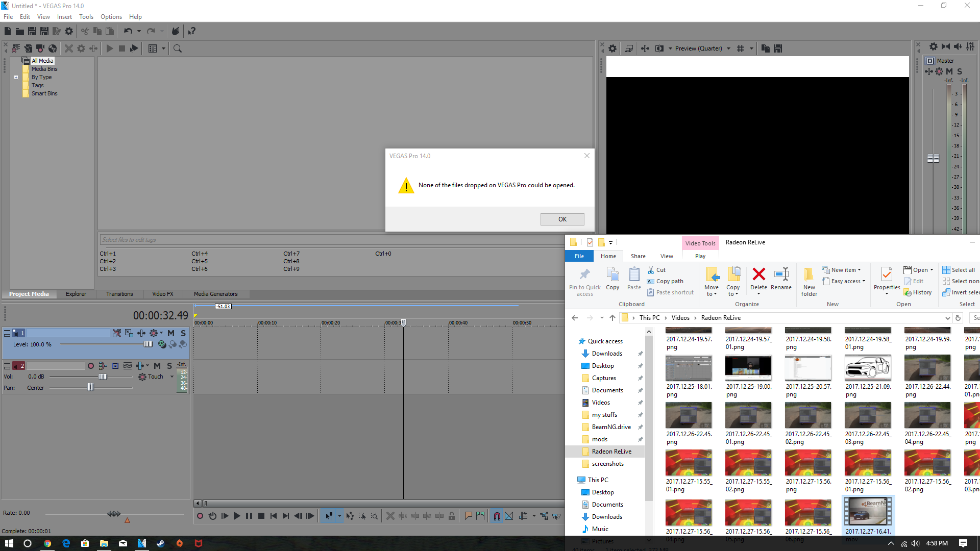Select the Zoom edit tool icon

(374, 516)
